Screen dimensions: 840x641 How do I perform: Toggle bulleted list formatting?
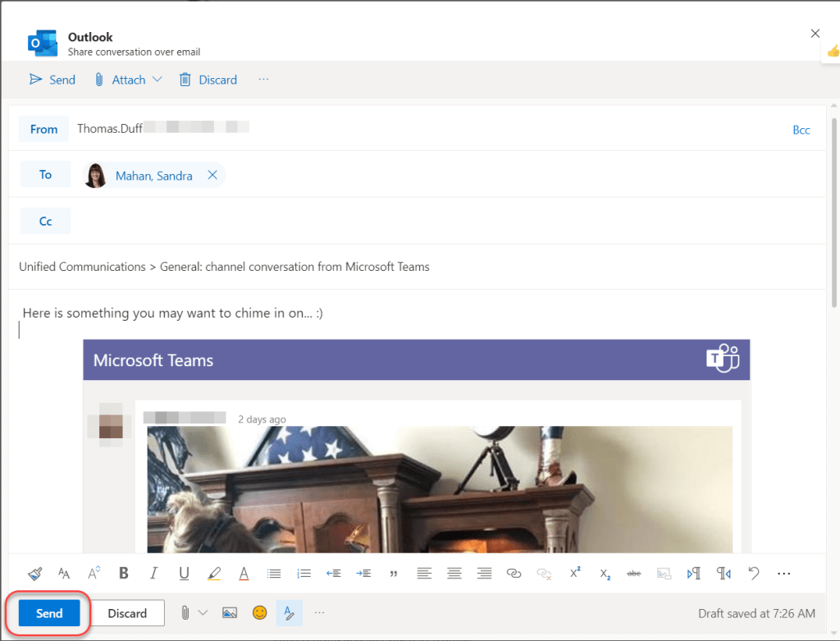273,573
